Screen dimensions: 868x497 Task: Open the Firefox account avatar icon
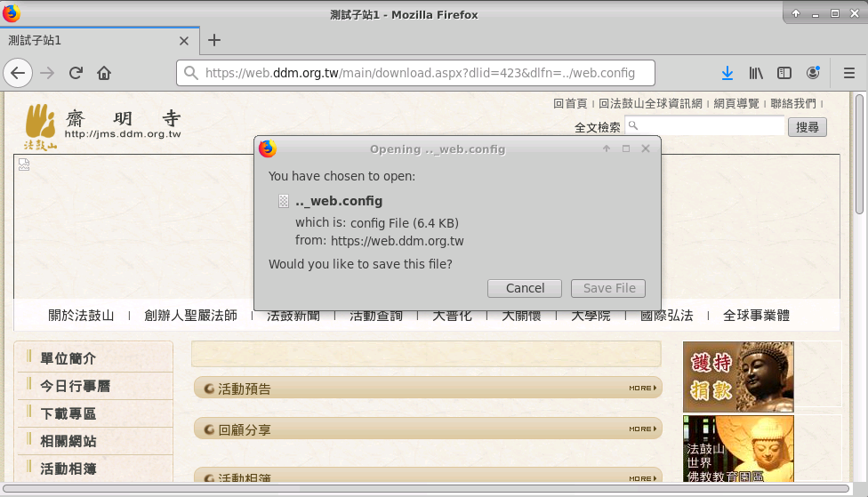[813, 73]
